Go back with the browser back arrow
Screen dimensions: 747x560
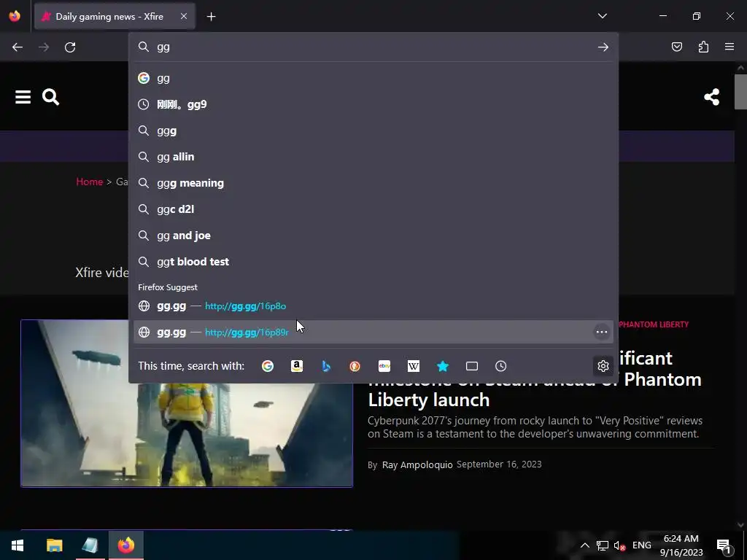pos(18,47)
